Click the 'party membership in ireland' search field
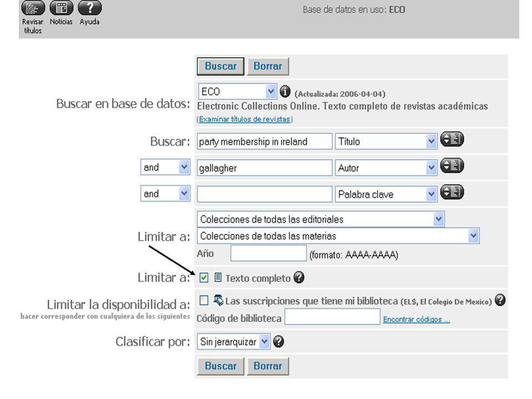 click(x=265, y=141)
